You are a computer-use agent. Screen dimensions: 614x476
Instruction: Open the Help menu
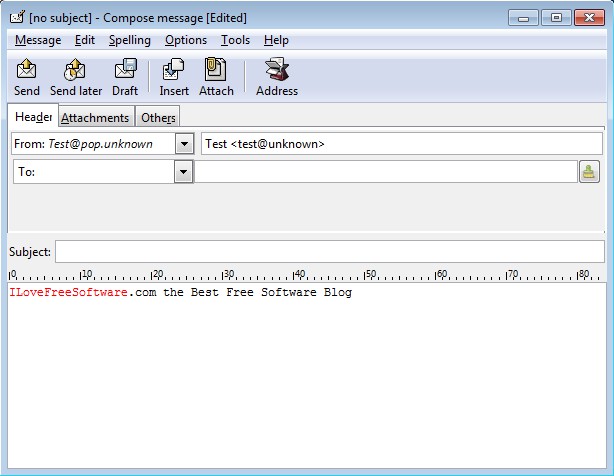coord(276,40)
